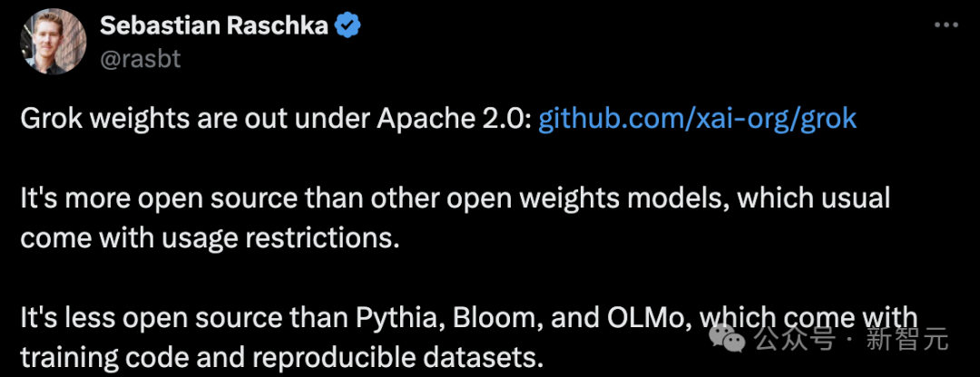Click the blue verified checkmark badge
This screenshot has width=980, height=377.
348,26
